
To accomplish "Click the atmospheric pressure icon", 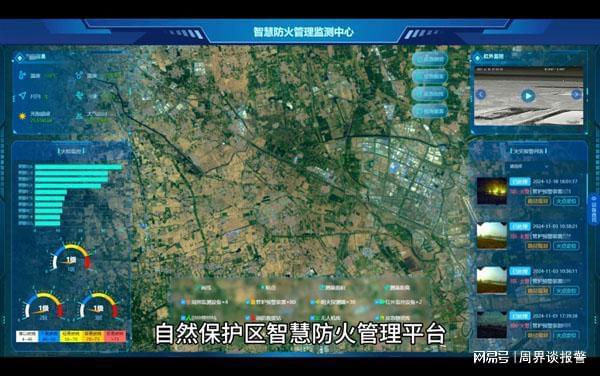I will click(x=79, y=116).
